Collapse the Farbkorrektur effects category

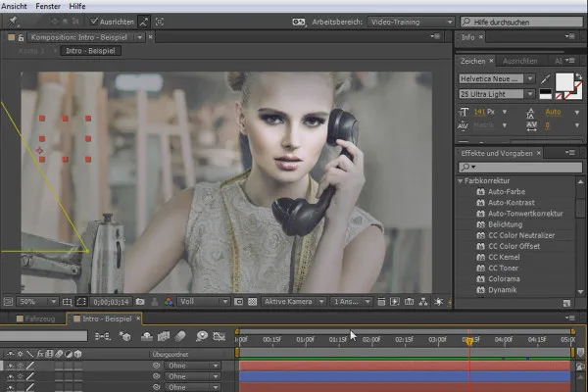[462, 181]
